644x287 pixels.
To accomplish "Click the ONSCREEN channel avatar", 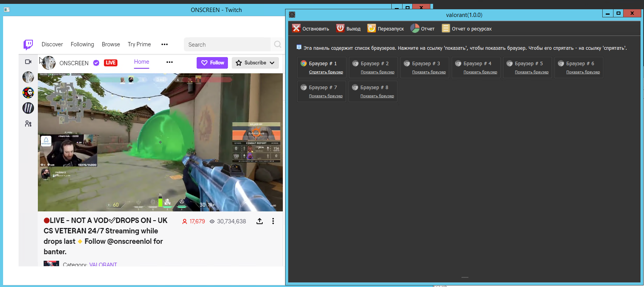I will coord(49,62).
